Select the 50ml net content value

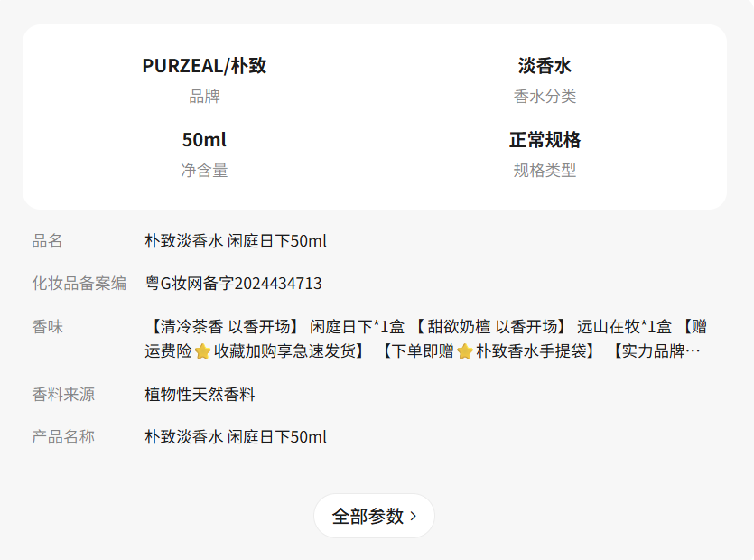click(x=204, y=140)
